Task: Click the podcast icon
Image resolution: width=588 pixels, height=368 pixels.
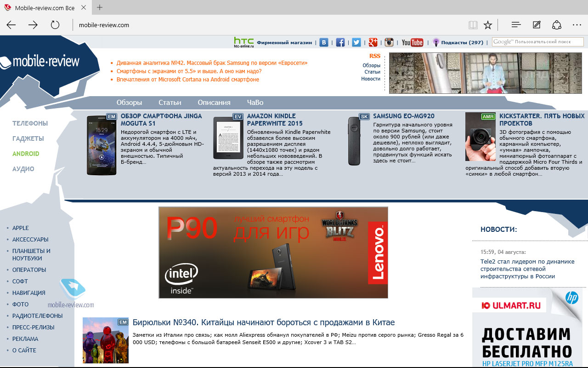Action: pos(436,42)
